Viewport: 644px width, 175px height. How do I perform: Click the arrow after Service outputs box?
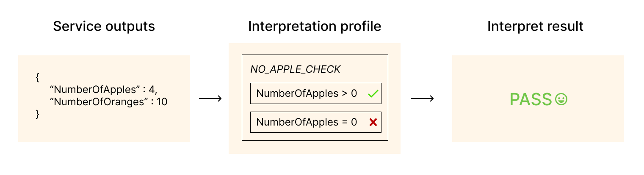[210, 99]
